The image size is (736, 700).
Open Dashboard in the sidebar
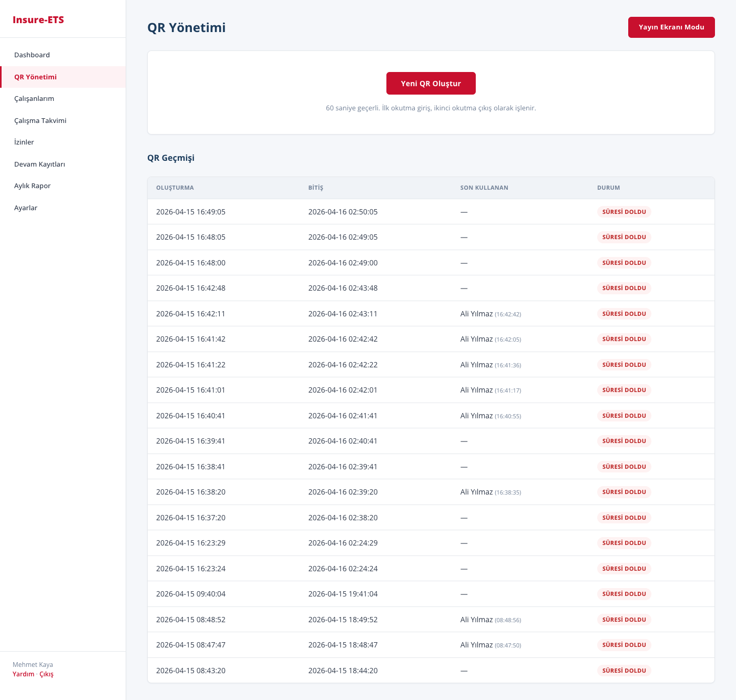coord(32,55)
